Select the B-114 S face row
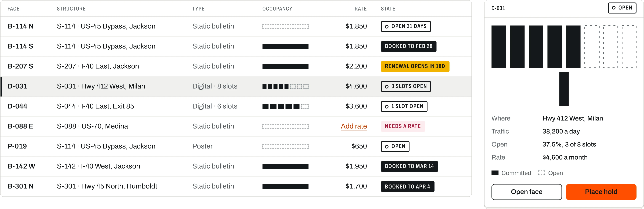644x209 pixels. point(236,46)
